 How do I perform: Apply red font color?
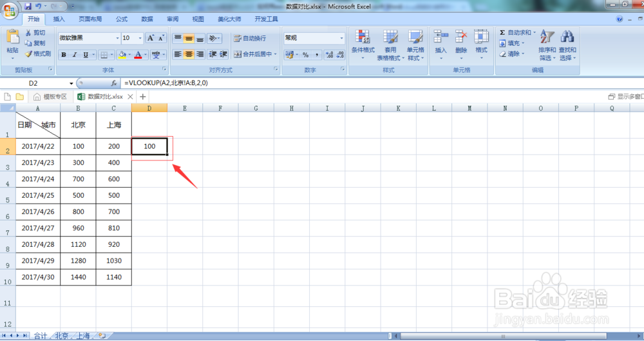click(x=138, y=55)
